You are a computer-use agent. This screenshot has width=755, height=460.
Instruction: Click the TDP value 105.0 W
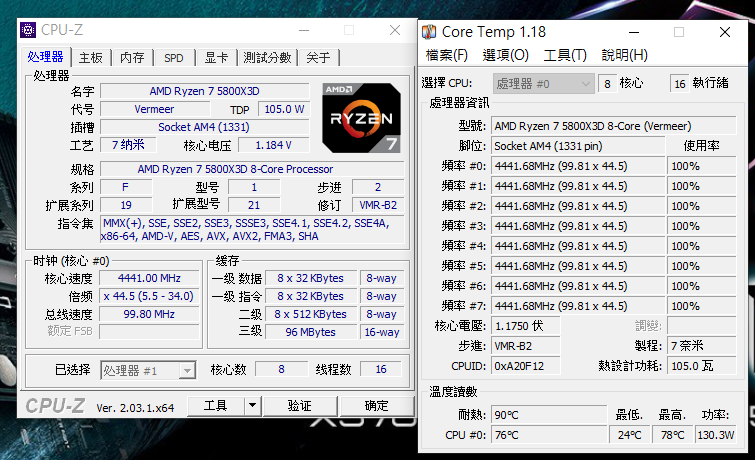click(x=284, y=109)
